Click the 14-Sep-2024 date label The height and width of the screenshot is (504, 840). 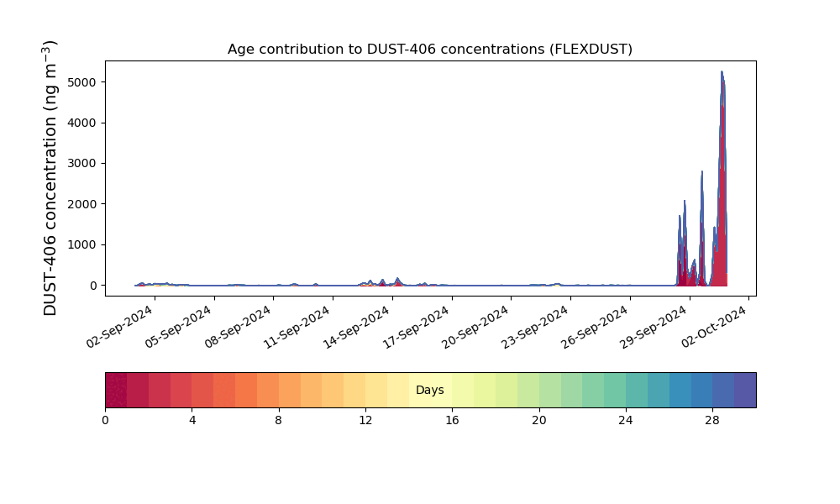[x=357, y=328]
